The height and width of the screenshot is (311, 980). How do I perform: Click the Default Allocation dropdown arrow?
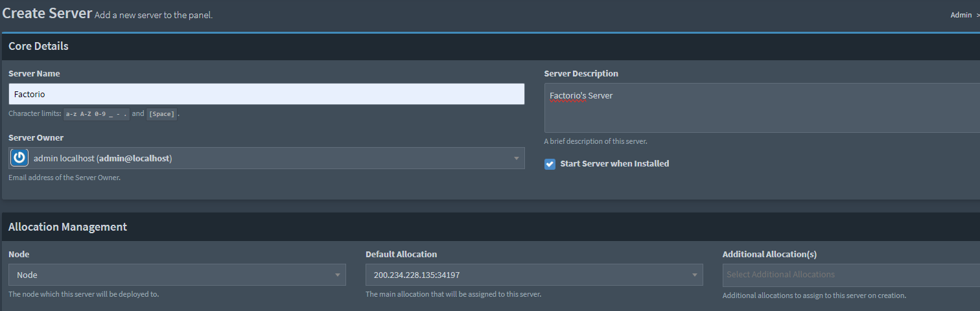694,275
